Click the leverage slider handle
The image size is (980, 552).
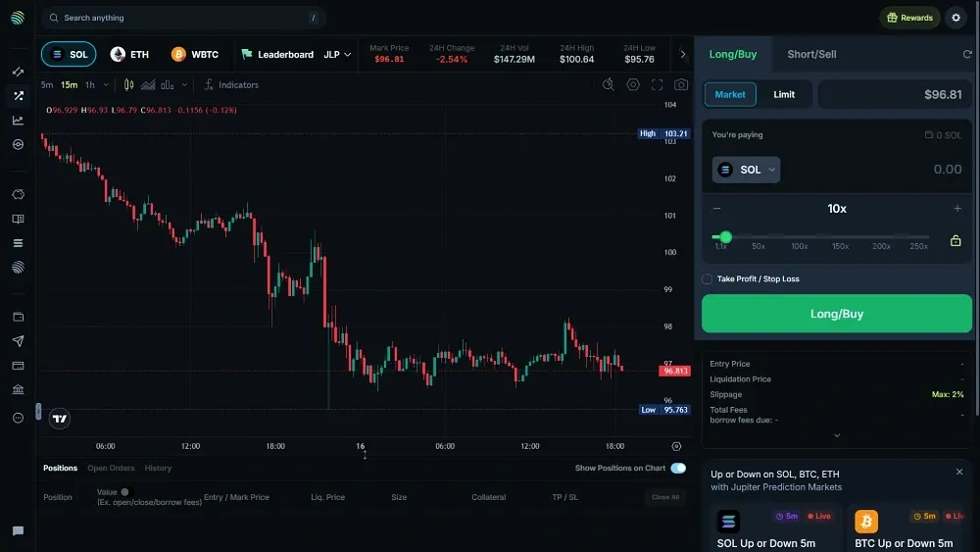(725, 237)
